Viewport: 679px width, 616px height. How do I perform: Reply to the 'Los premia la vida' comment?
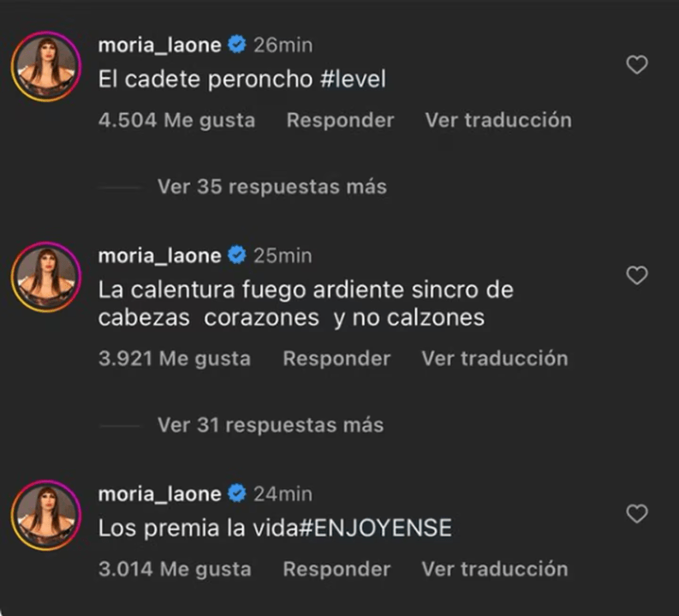coord(337,569)
